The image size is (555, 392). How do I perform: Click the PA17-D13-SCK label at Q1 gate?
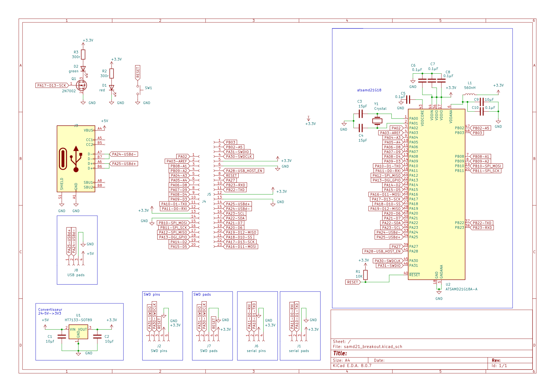click(52, 85)
